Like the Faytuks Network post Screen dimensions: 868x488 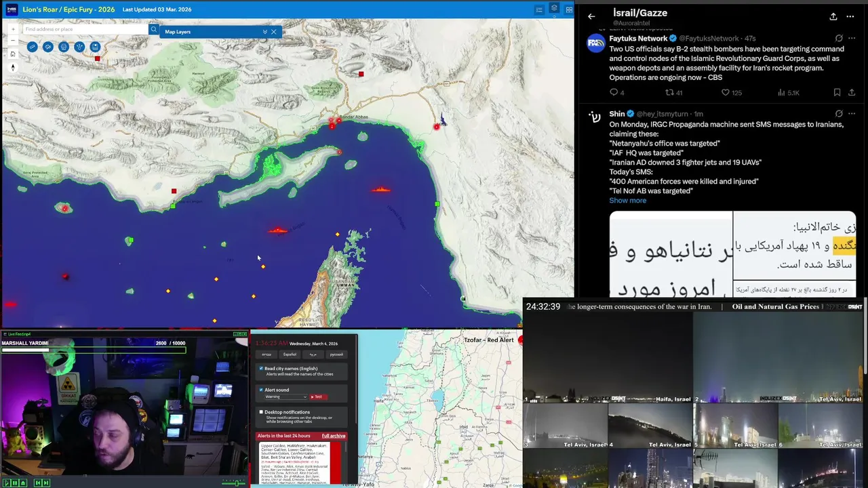coord(732,92)
